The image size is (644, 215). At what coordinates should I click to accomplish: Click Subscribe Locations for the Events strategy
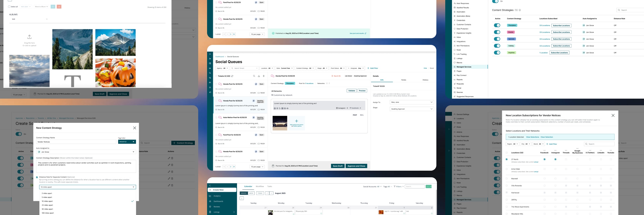(x=561, y=32)
